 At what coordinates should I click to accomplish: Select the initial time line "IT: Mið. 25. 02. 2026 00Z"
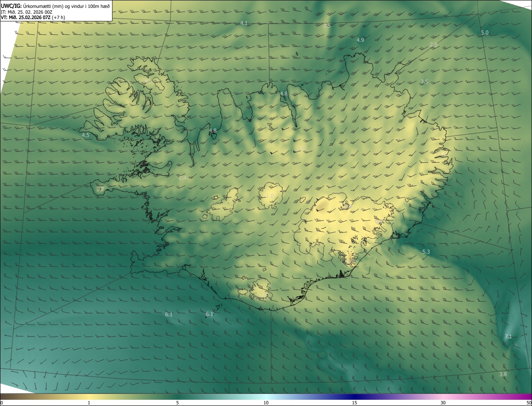pos(27,12)
